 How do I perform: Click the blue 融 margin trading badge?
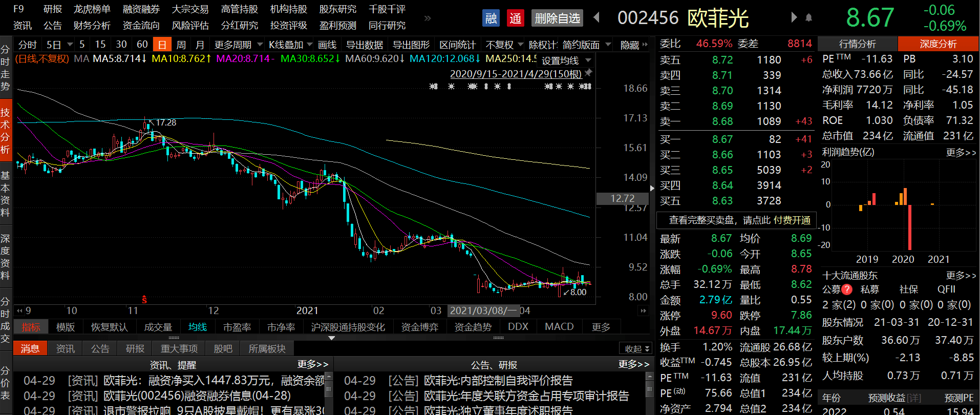point(491,18)
